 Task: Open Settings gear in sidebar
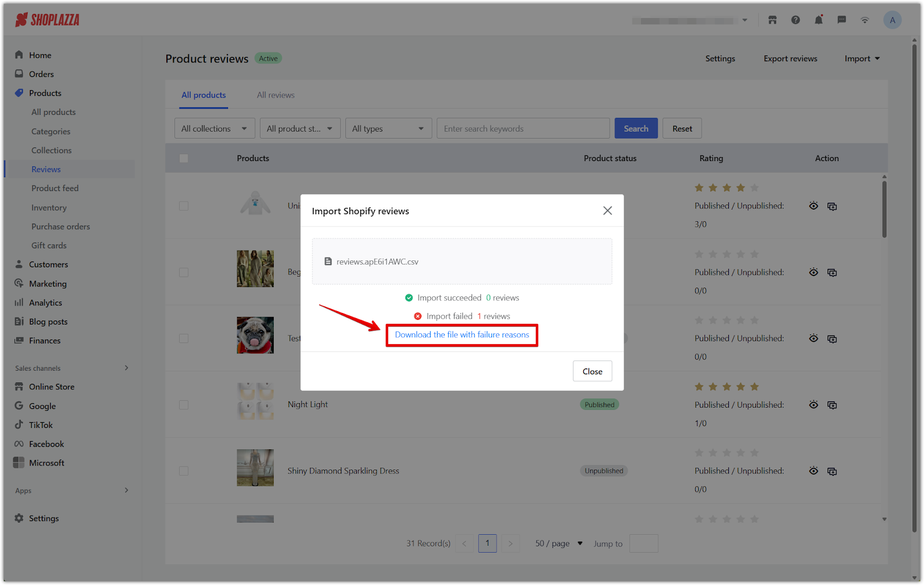pos(44,519)
